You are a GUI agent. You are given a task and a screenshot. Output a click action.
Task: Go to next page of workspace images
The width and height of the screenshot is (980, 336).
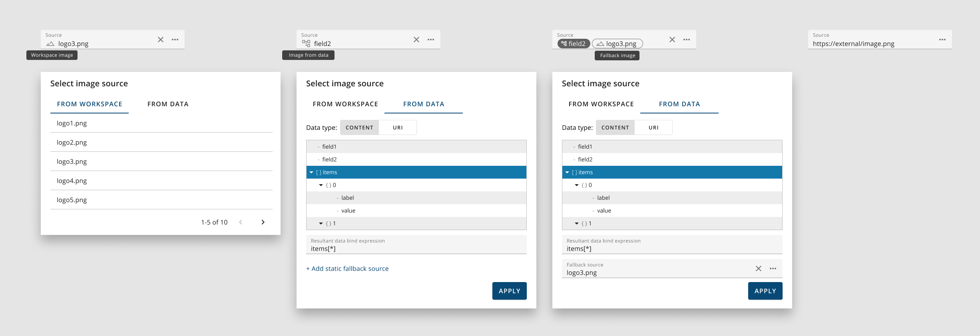pos(263,222)
